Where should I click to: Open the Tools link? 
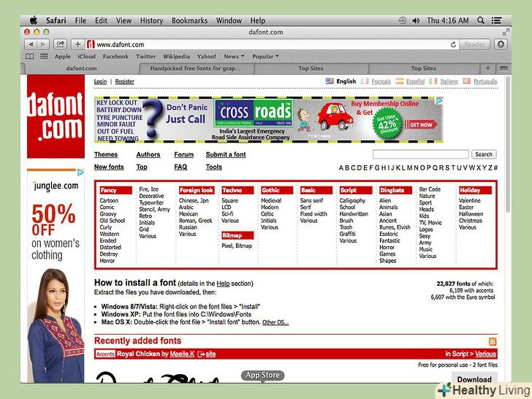[x=213, y=167]
